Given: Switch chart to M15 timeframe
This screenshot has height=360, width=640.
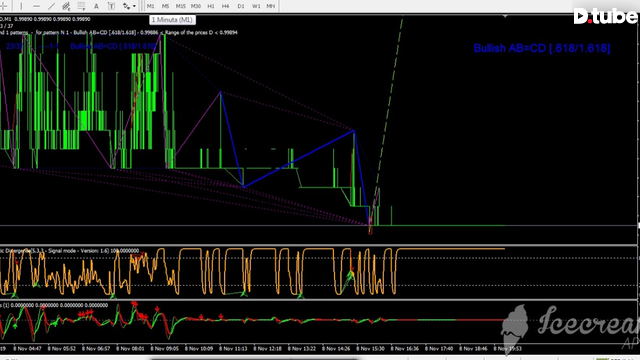Looking at the screenshot, I should 180,6.
